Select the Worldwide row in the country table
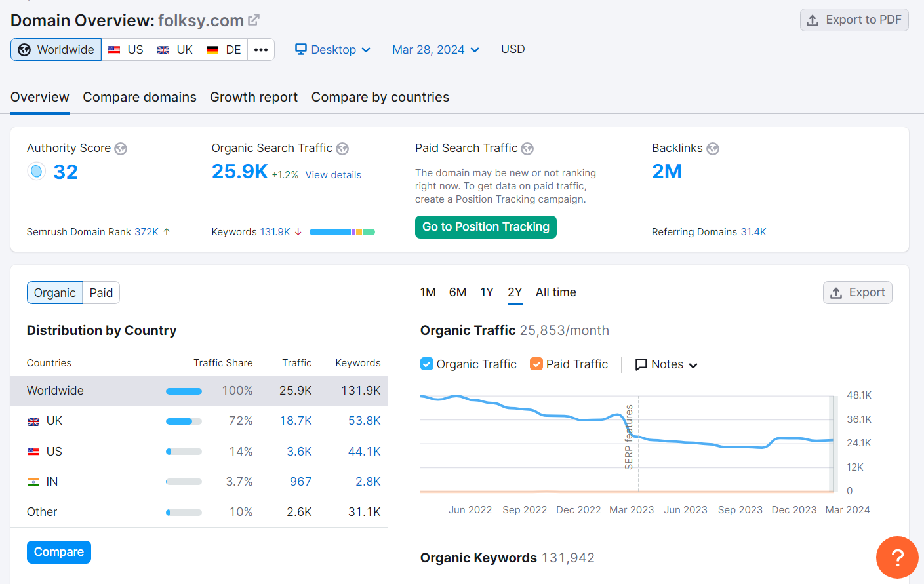 tap(197, 390)
